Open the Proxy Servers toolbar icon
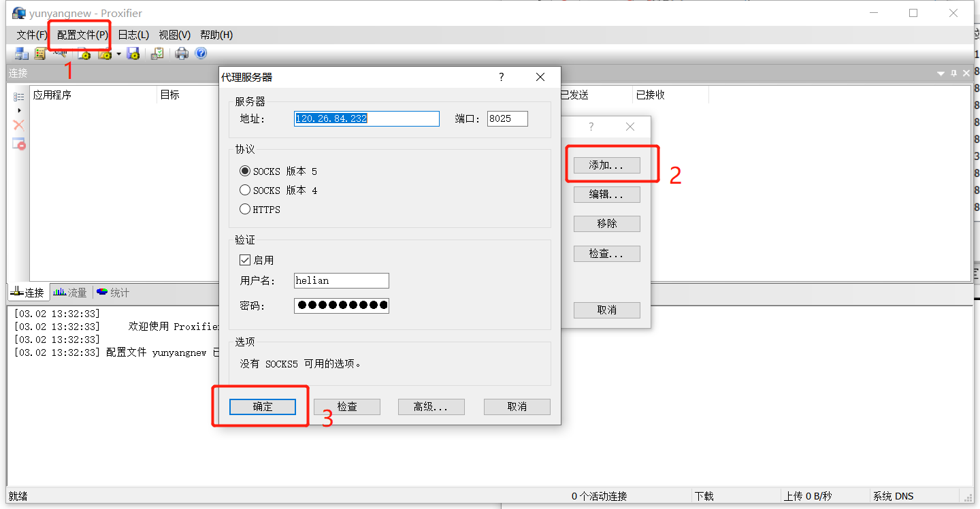 (22, 54)
